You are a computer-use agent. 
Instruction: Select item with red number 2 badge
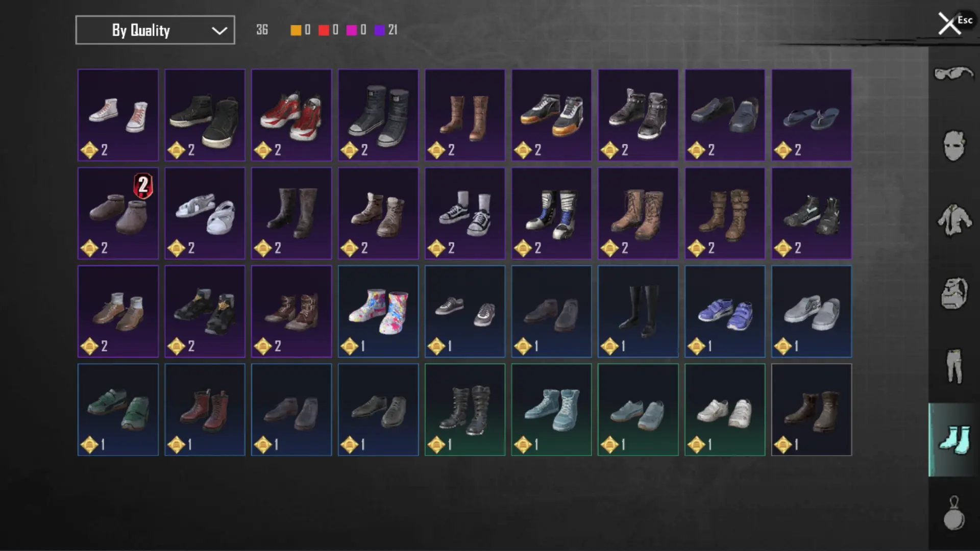(118, 213)
